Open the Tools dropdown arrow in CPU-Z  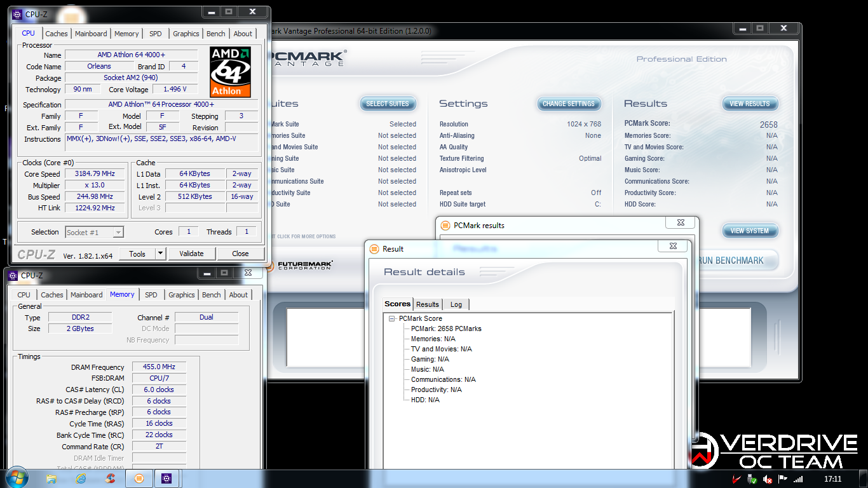[x=160, y=254]
